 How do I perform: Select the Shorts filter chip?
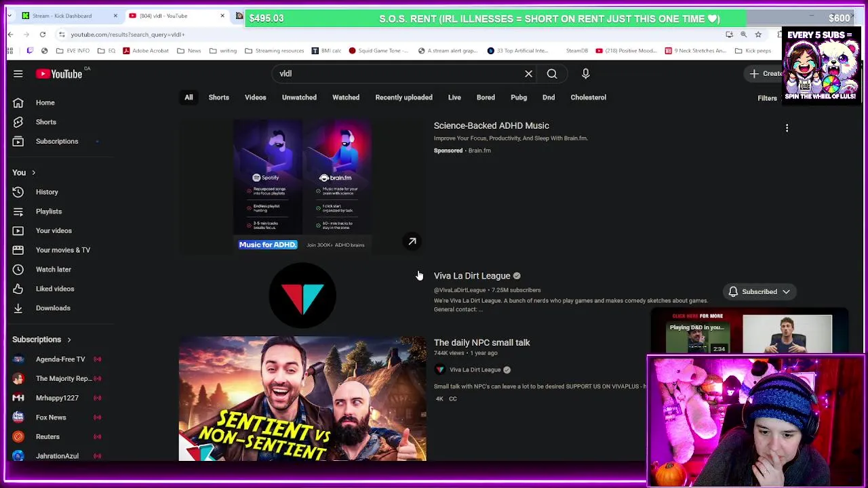(218, 98)
